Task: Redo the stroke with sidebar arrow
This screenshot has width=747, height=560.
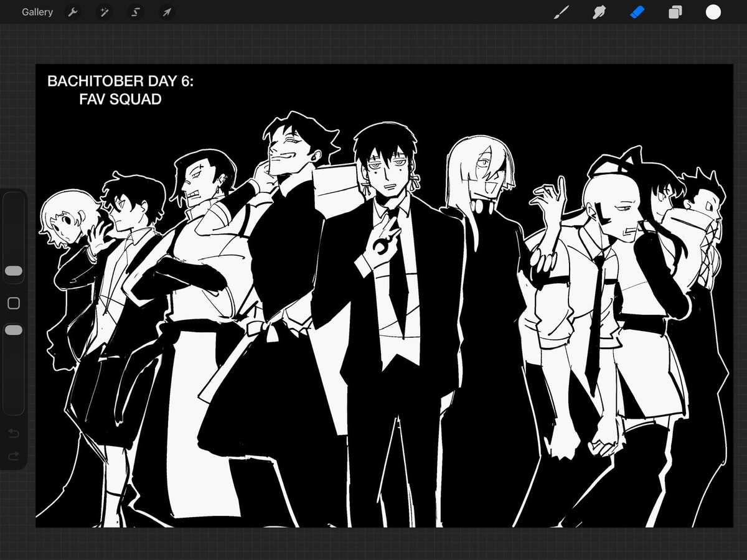Action: point(14,456)
